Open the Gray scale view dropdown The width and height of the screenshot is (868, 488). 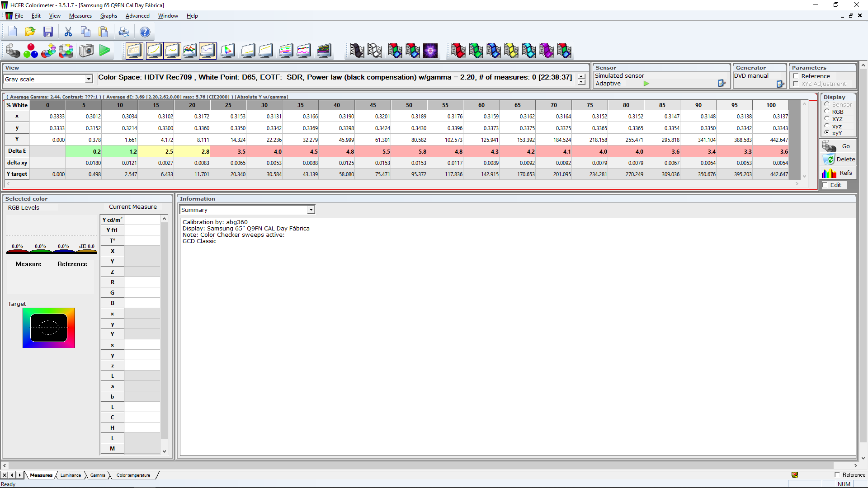(x=89, y=79)
